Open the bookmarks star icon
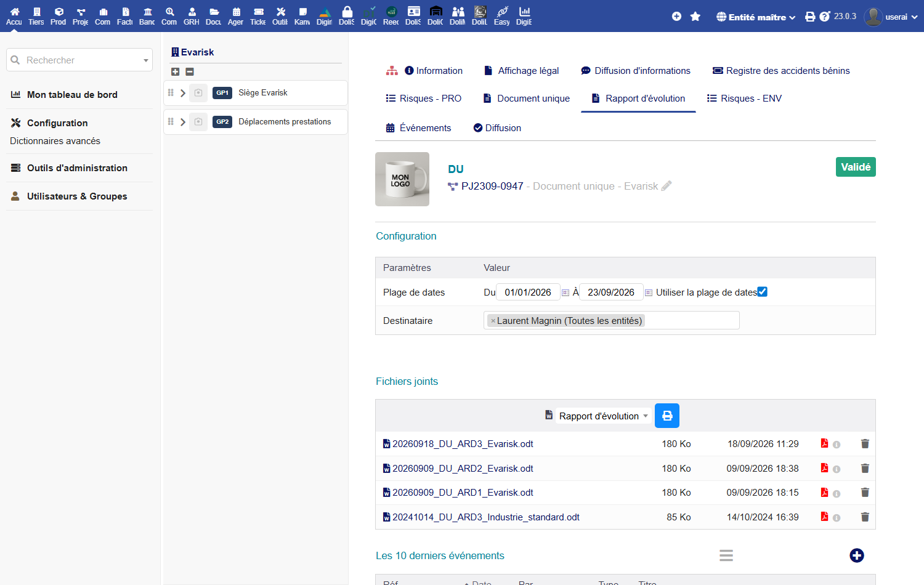924x585 pixels. tap(695, 17)
